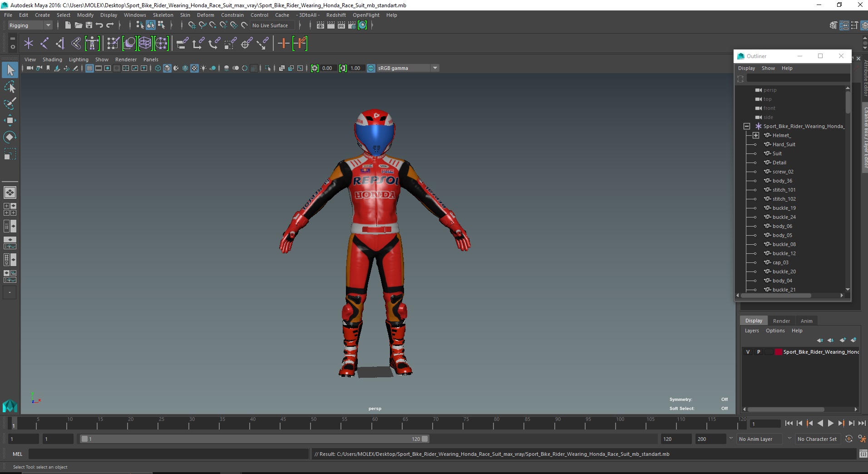
Task: Click the orange plus locator shelf icon
Action: pyautogui.click(x=283, y=44)
